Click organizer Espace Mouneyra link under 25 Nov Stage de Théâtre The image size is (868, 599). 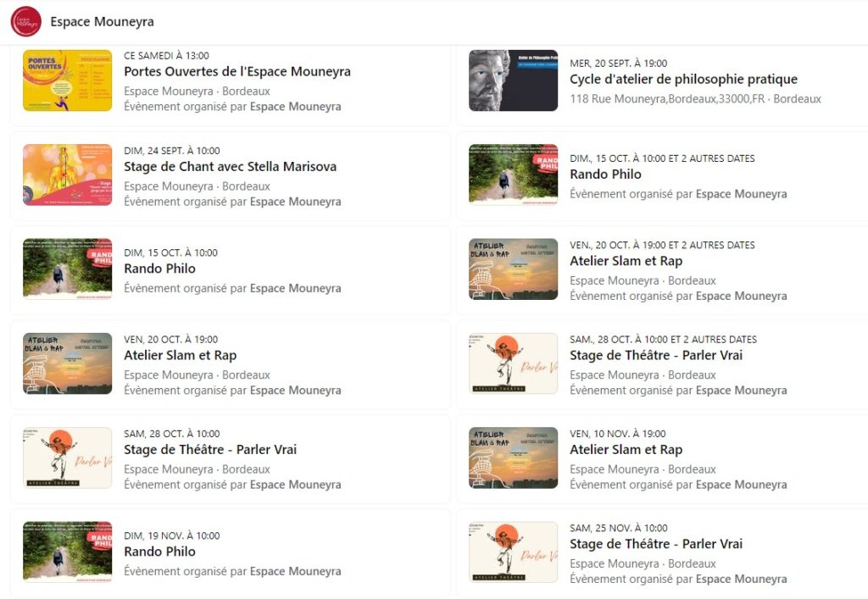tap(741, 579)
